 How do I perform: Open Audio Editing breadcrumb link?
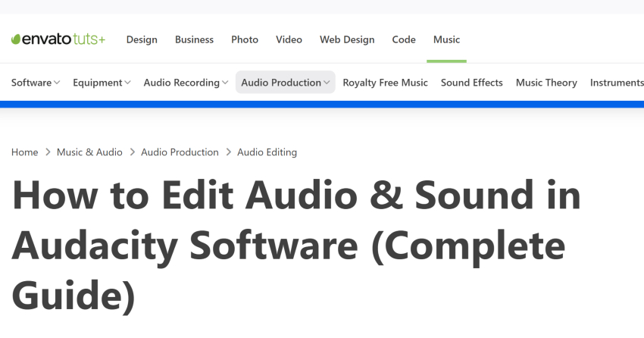(267, 152)
